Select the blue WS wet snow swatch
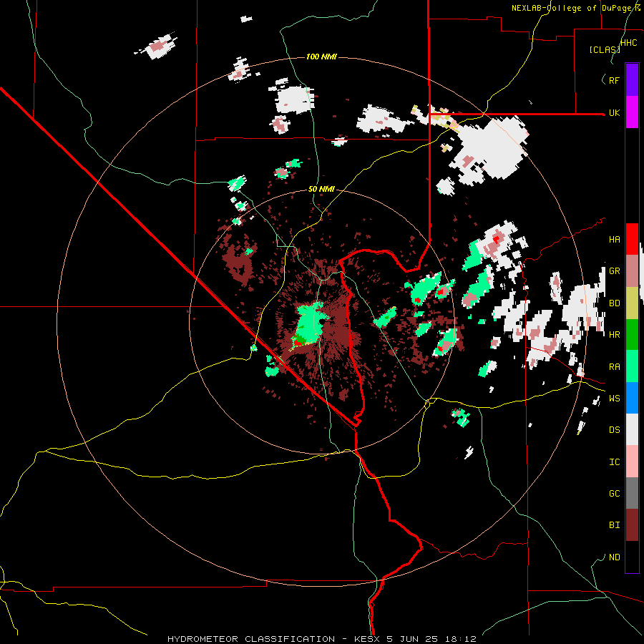 (x=632, y=398)
